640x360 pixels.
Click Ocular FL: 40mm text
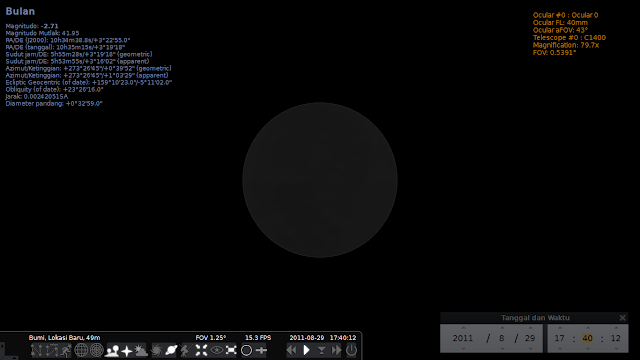coord(560,22)
